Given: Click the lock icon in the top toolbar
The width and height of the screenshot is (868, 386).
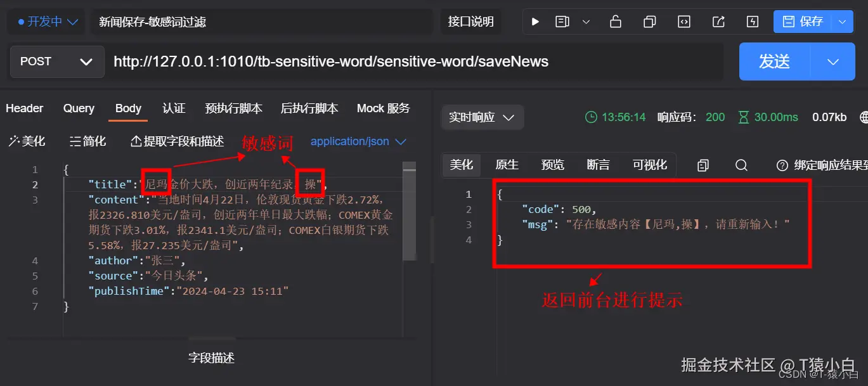Looking at the screenshot, I should [615, 21].
